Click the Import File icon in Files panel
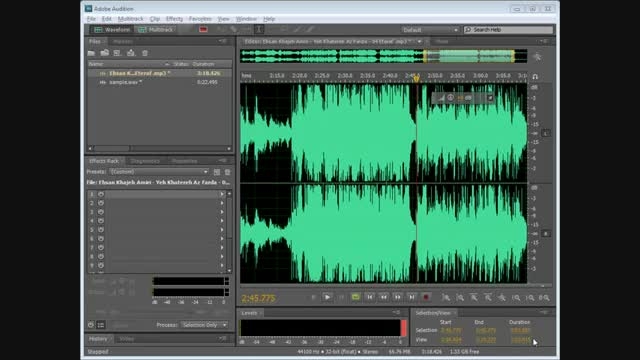 point(104,53)
